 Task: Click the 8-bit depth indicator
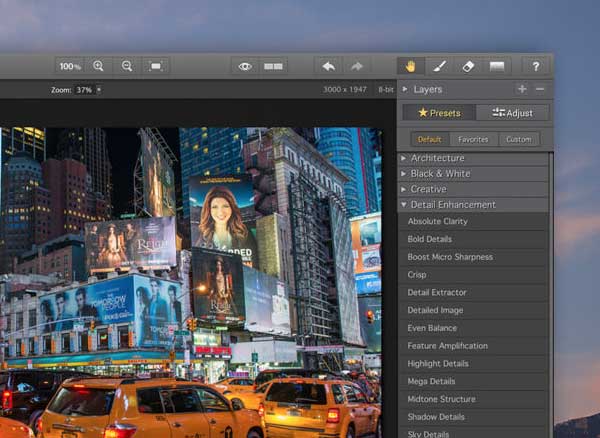tap(385, 90)
